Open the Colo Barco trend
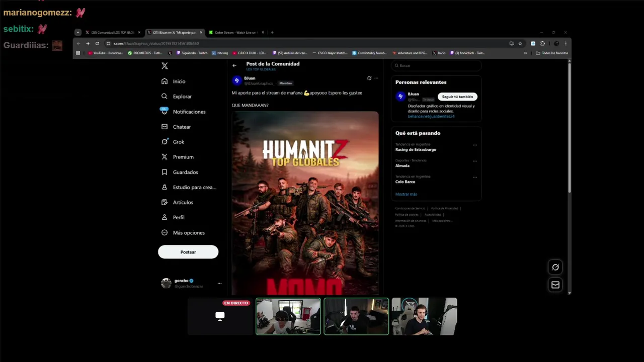The image size is (644, 362). click(x=405, y=182)
